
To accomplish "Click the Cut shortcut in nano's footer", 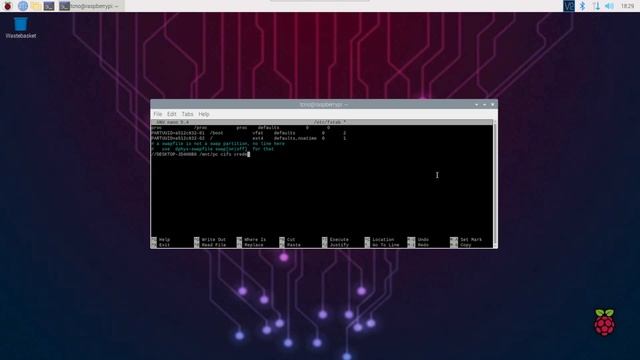I will [x=287, y=240].
